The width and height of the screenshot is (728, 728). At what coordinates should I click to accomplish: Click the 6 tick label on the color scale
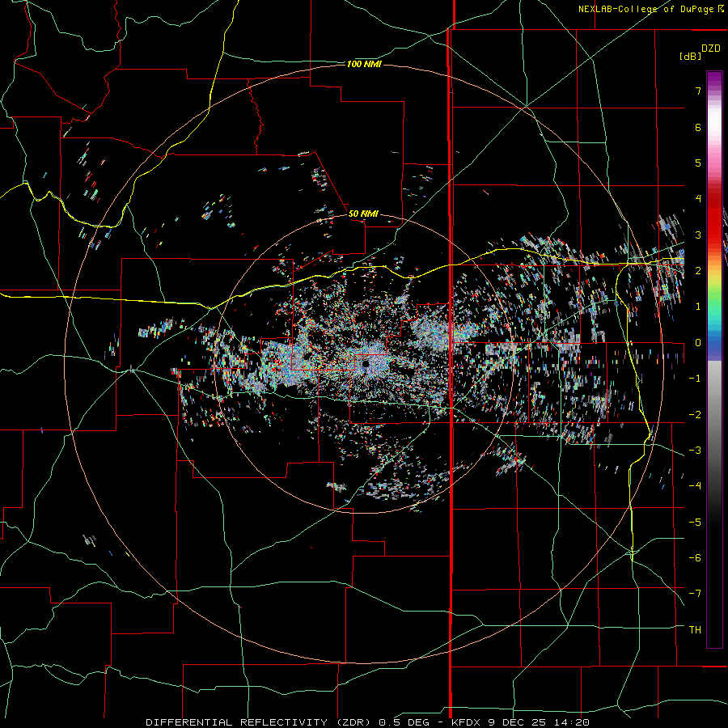pos(698,127)
